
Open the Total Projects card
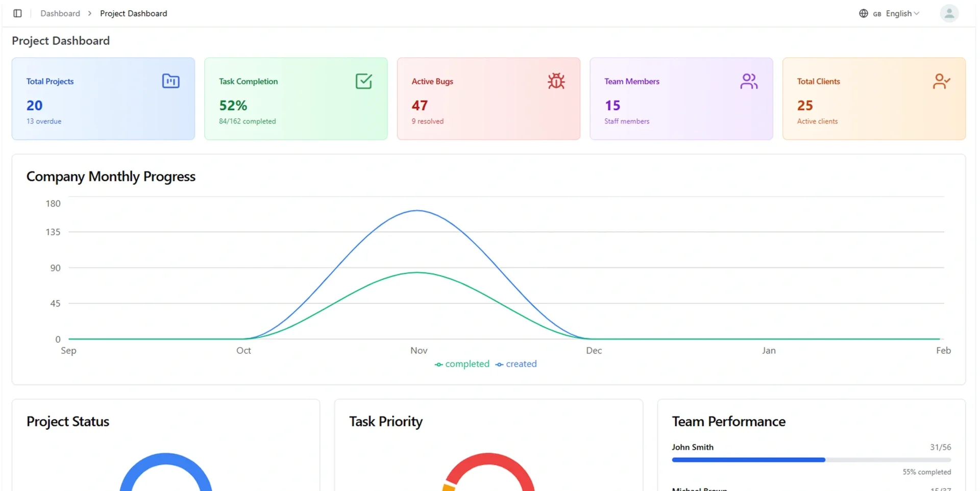coord(103,99)
